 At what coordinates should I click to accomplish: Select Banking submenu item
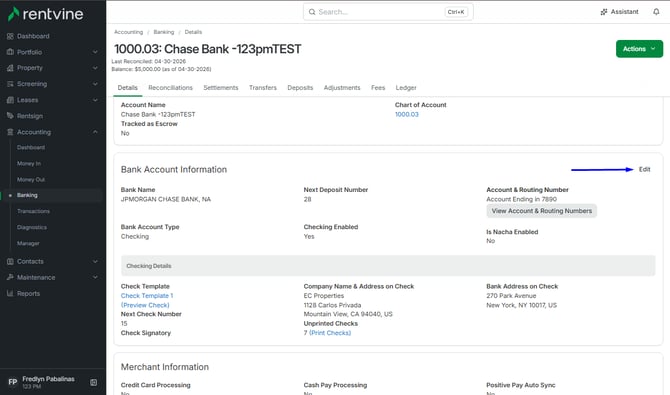click(27, 195)
